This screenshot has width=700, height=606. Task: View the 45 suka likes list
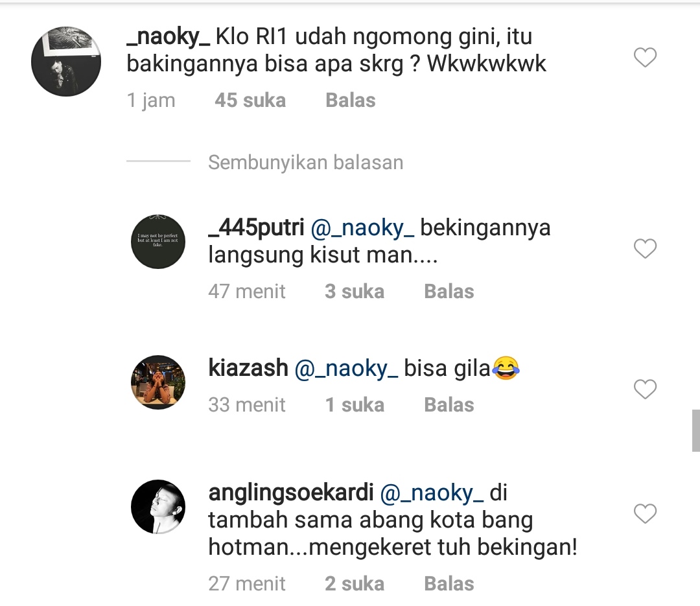[250, 100]
